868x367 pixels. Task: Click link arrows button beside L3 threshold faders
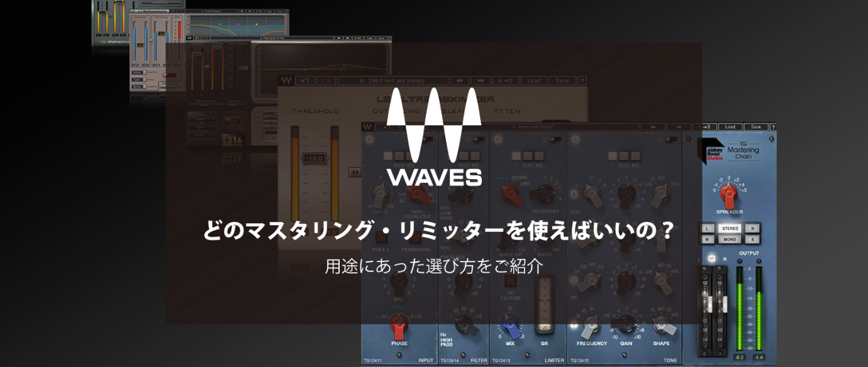coord(355,172)
